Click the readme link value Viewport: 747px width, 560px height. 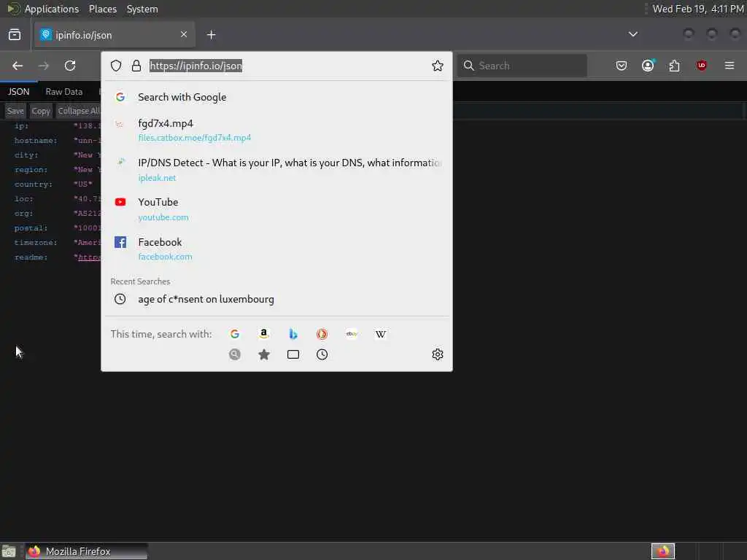(x=90, y=257)
